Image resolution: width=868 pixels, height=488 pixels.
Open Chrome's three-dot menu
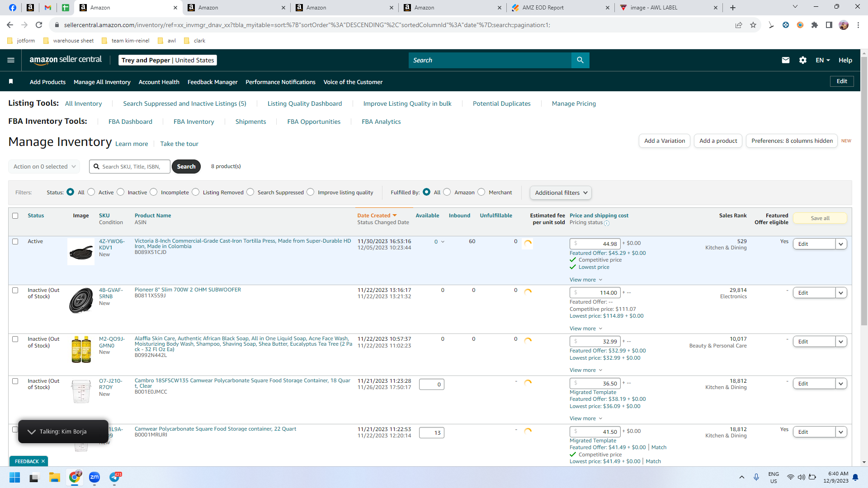[858, 25]
